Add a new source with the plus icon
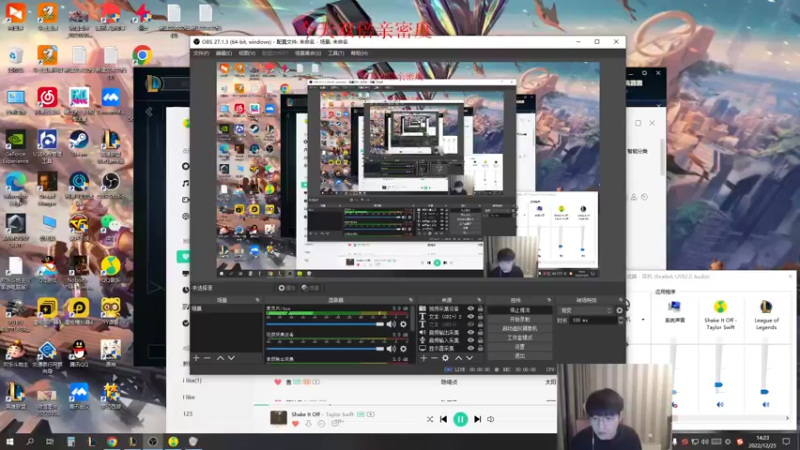Viewport: 800px width, 450px height. click(x=423, y=358)
